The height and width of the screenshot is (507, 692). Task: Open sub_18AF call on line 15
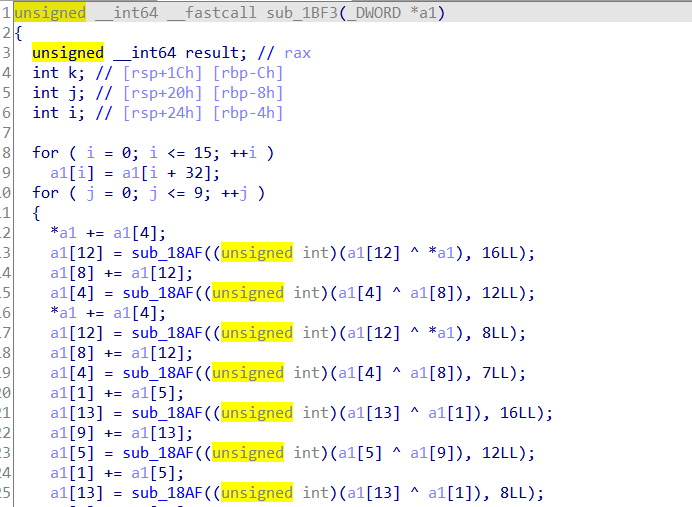158,293
